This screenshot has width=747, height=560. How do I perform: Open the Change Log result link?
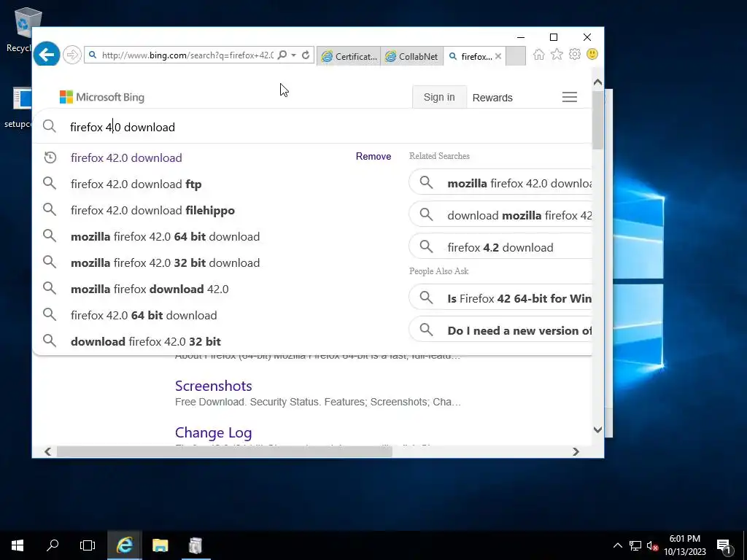214,432
